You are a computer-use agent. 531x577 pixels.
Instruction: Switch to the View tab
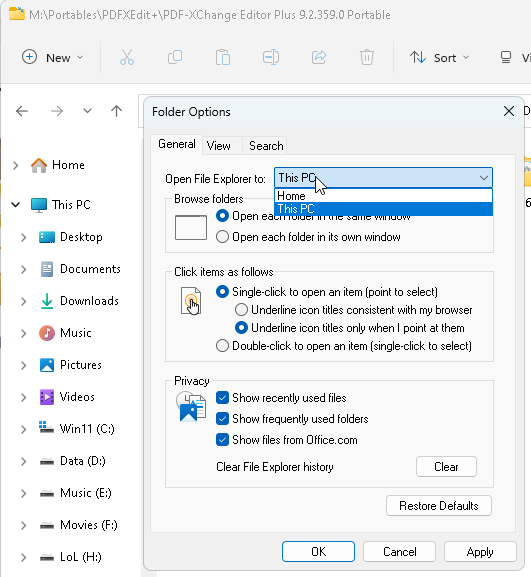point(219,146)
